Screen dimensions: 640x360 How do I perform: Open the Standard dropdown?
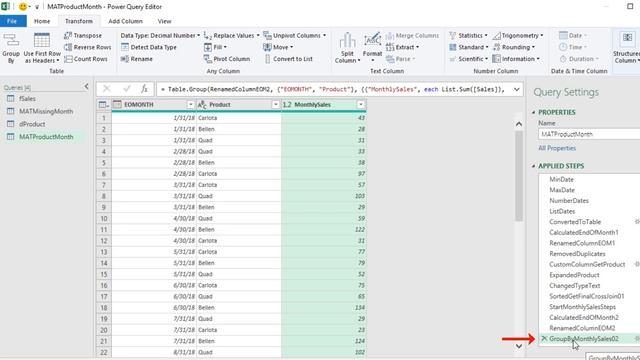point(469,47)
